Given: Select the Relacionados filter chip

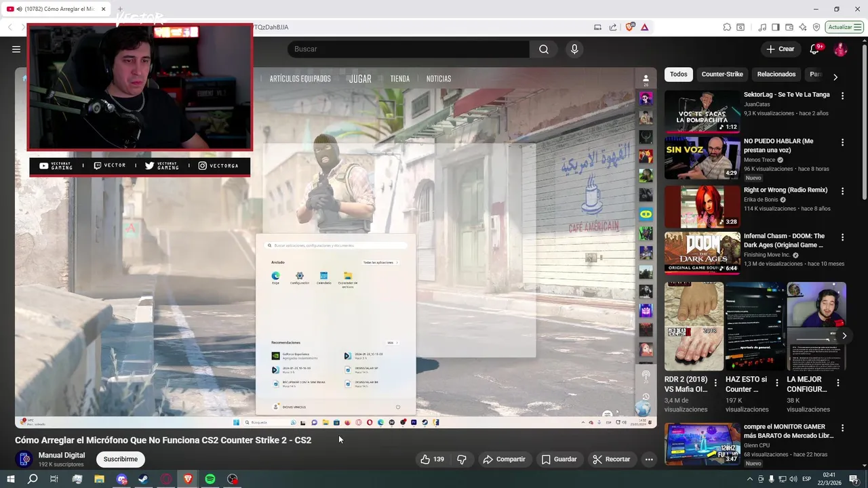Looking at the screenshot, I should tap(776, 74).
